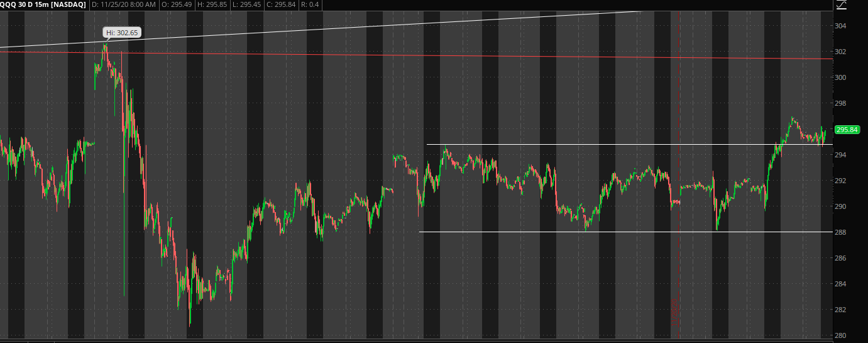
Task: Click the chart drawing icon at top right
Action: tap(842, 5)
